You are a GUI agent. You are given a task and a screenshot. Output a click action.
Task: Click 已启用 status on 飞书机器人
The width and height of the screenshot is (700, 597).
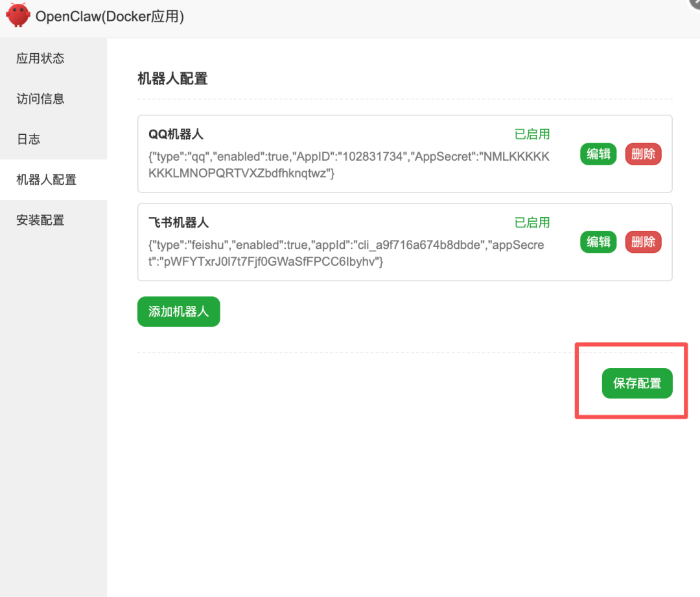click(531, 222)
